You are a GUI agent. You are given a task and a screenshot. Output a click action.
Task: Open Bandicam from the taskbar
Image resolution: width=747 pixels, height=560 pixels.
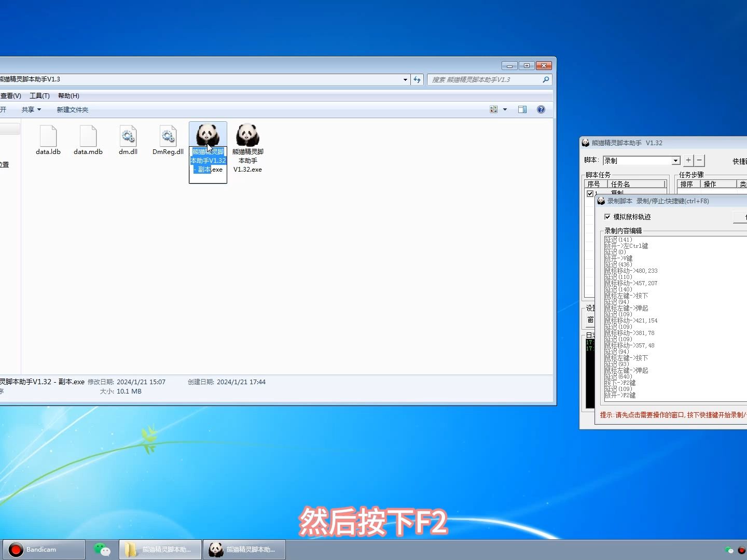tap(44, 550)
